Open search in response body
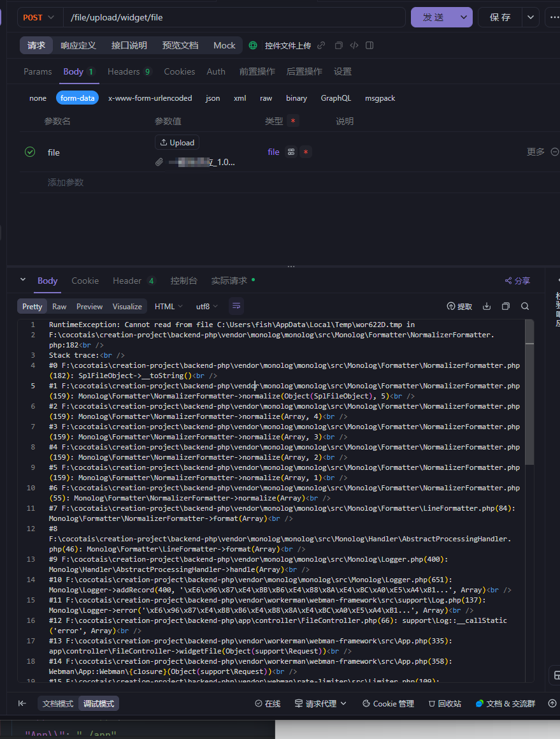Viewport: 560px width, 739px height. coord(525,306)
